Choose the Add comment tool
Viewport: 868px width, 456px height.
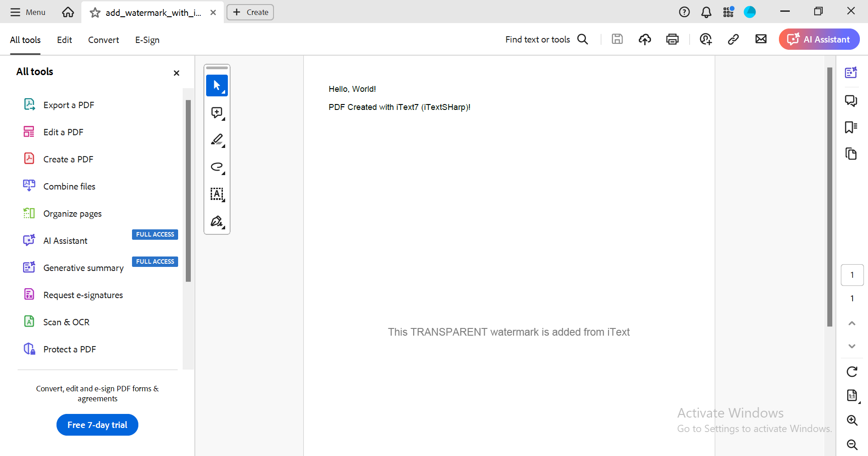[217, 113]
